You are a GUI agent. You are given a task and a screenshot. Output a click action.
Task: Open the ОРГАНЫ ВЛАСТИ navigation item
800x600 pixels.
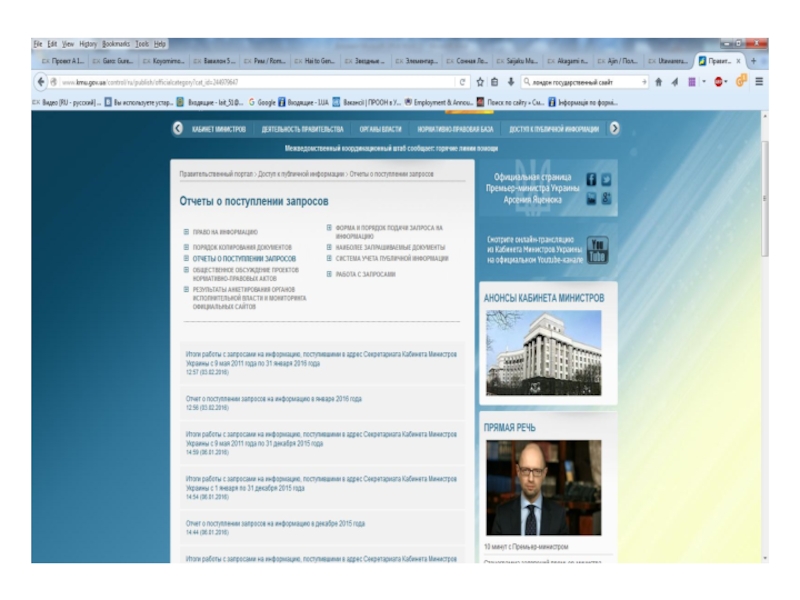(x=380, y=129)
